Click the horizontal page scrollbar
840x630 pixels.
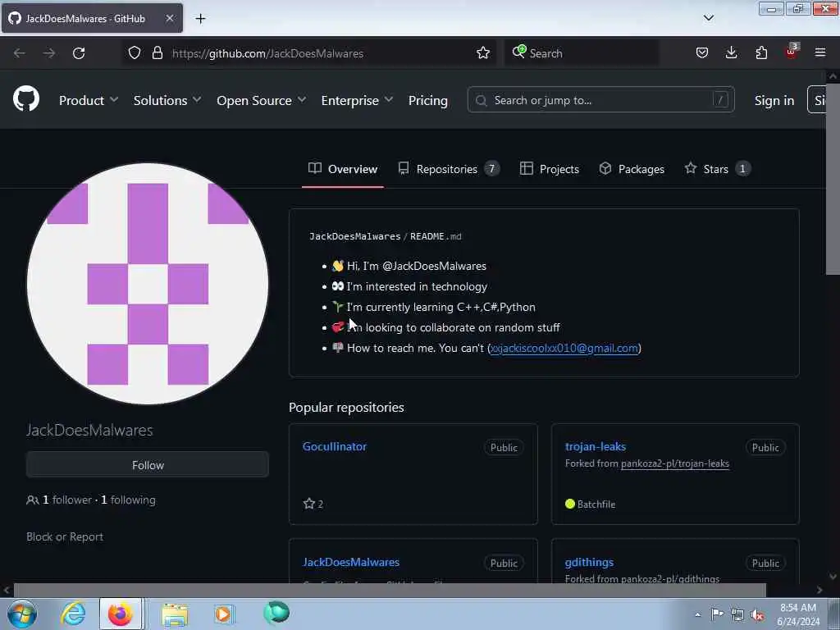[x=390, y=590]
